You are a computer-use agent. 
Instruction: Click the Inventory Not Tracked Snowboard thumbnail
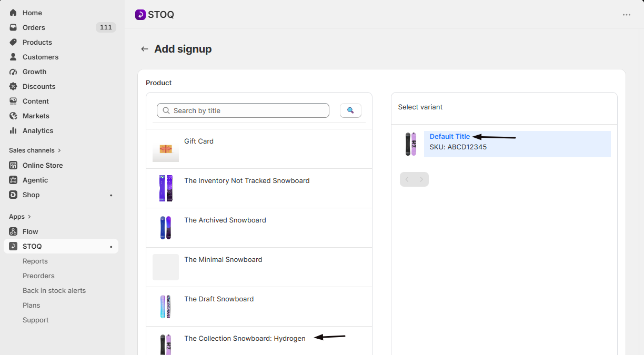(x=166, y=188)
